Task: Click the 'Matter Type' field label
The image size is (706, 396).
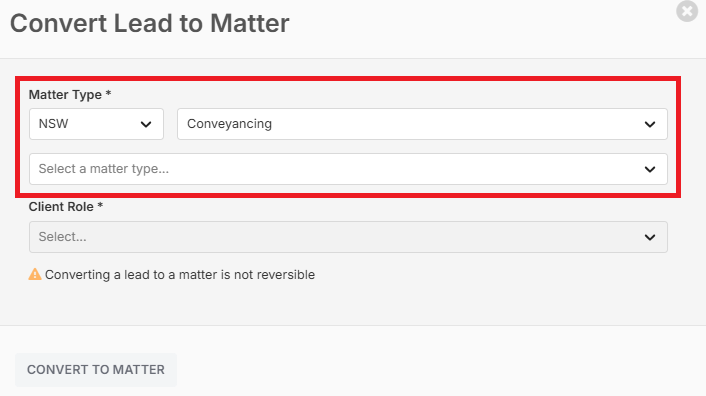Action: click(x=65, y=94)
